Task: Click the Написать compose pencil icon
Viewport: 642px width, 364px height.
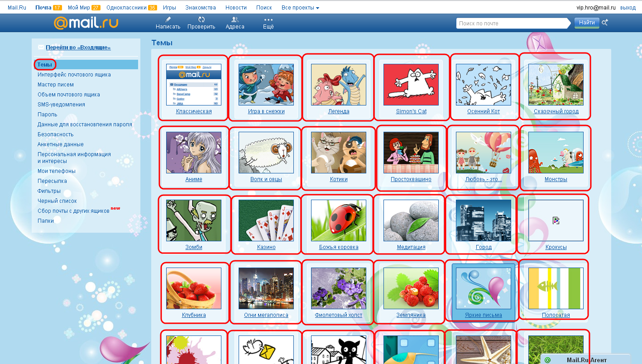Action: (x=168, y=19)
